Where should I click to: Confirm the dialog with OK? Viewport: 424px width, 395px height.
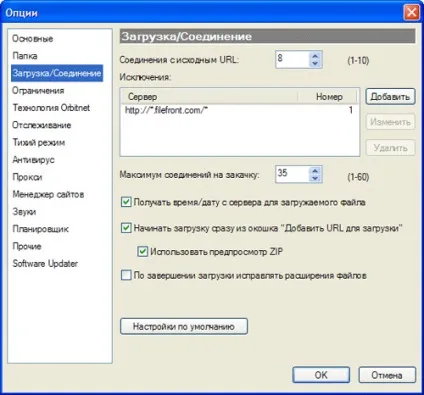click(321, 375)
